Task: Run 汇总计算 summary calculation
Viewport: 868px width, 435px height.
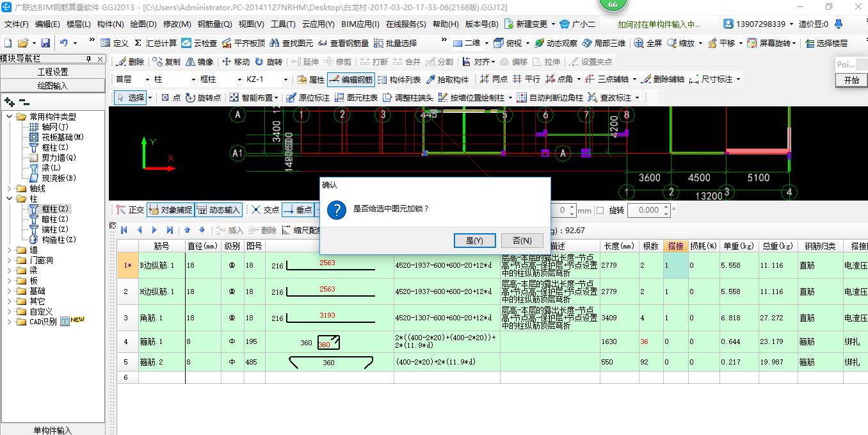Action: (155, 43)
